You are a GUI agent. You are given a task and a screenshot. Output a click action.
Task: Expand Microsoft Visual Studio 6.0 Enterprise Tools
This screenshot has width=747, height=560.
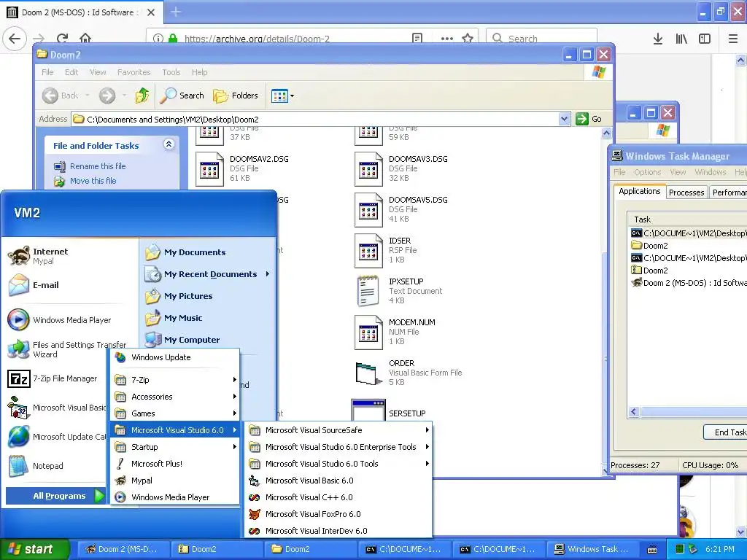(338, 447)
